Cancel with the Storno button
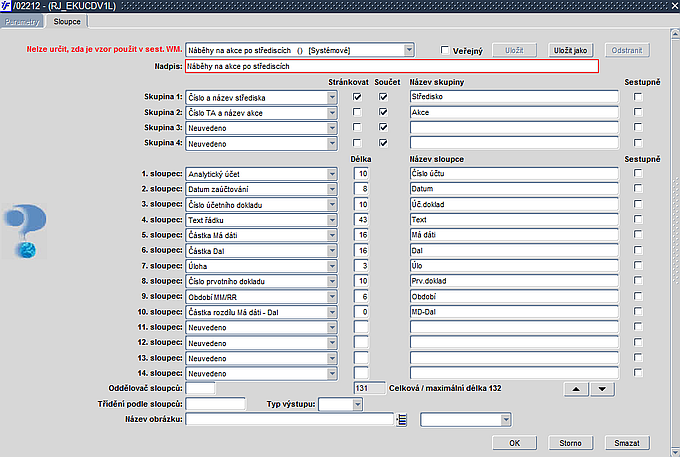Screen dimensions: 680x457 [x=570, y=443]
